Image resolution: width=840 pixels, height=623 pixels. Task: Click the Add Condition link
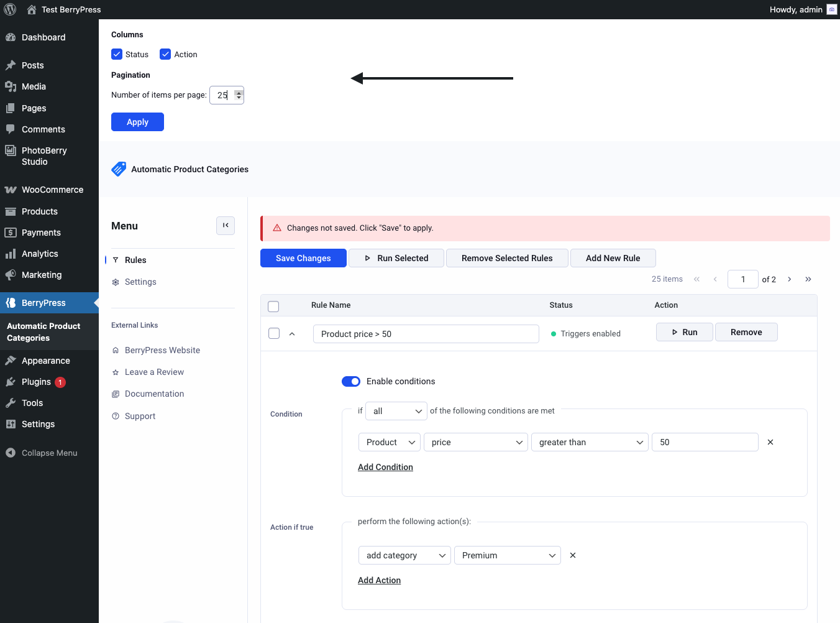coord(385,467)
